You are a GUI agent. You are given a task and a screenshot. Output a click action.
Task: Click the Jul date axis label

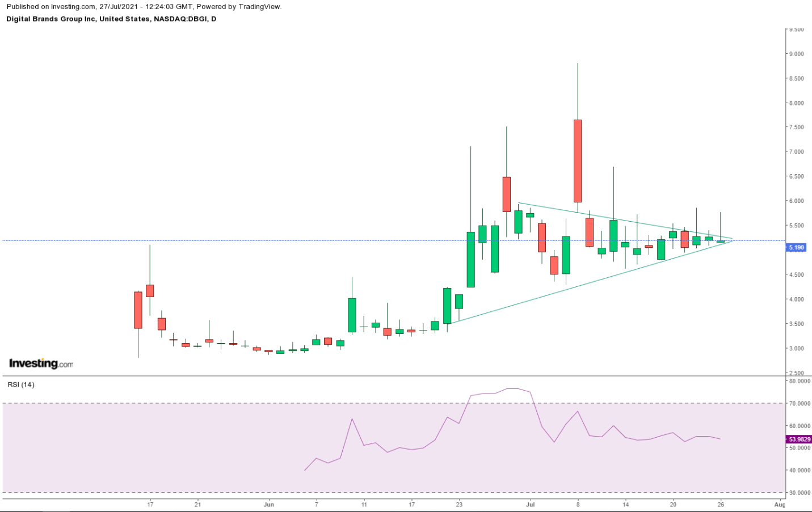coord(531,505)
